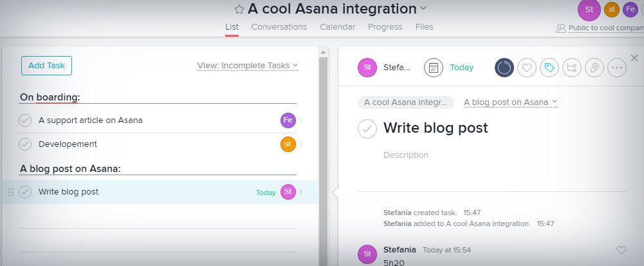Switch to the List tab
The image size is (644, 266).
[232, 26]
